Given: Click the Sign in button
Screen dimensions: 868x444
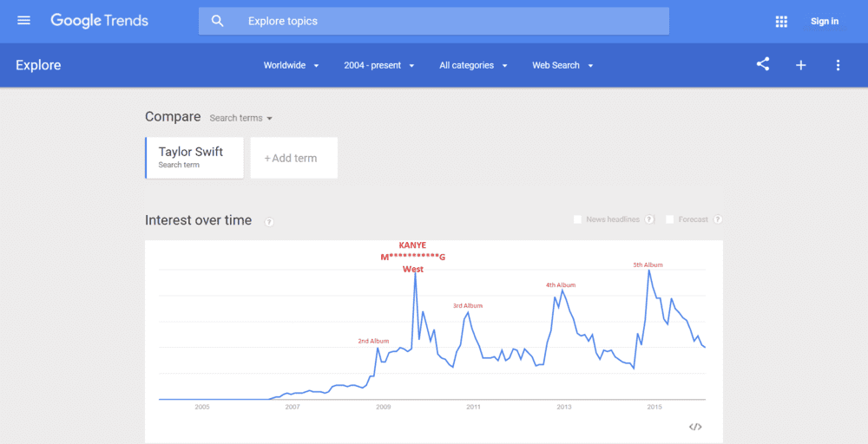Looking at the screenshot, I should click(825, 21).
